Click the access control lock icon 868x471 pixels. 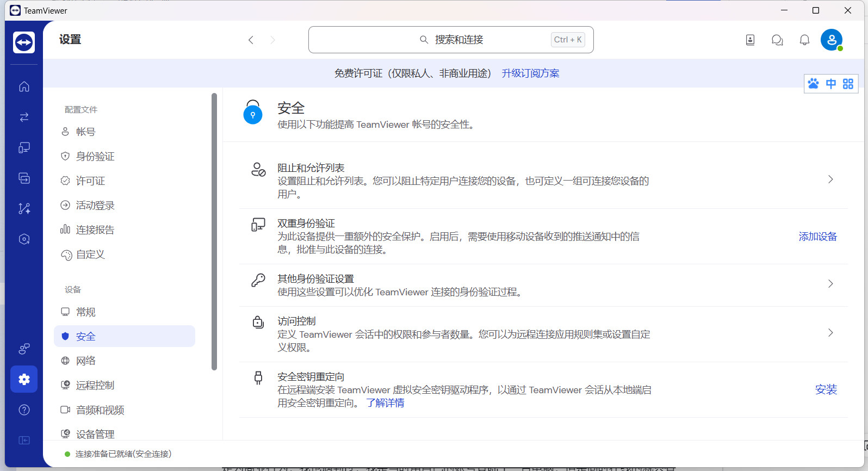click(258, 322)
